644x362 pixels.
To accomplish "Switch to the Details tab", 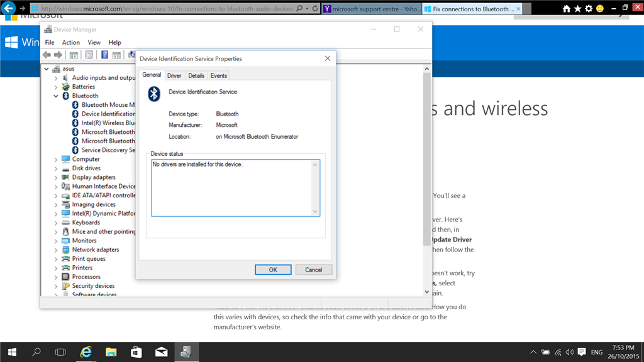I will pyautogui.click(x=196, y=75).
